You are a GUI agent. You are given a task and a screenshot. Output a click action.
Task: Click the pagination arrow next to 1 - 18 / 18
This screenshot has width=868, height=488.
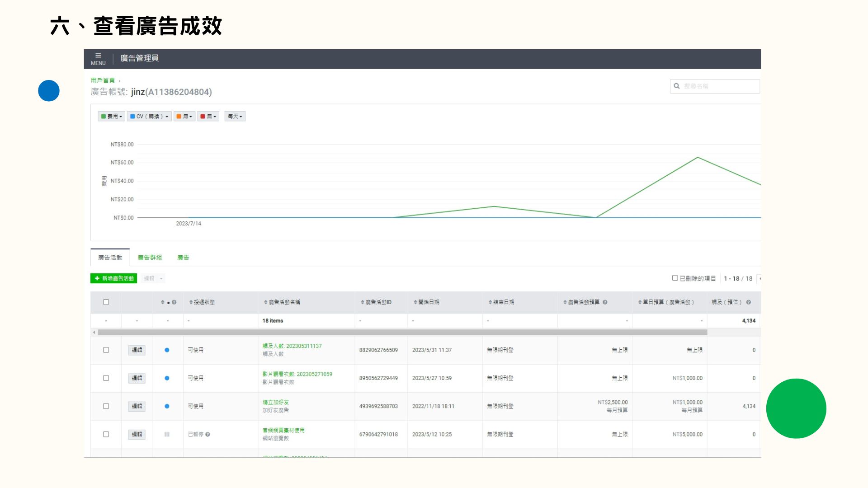(759, 279)
